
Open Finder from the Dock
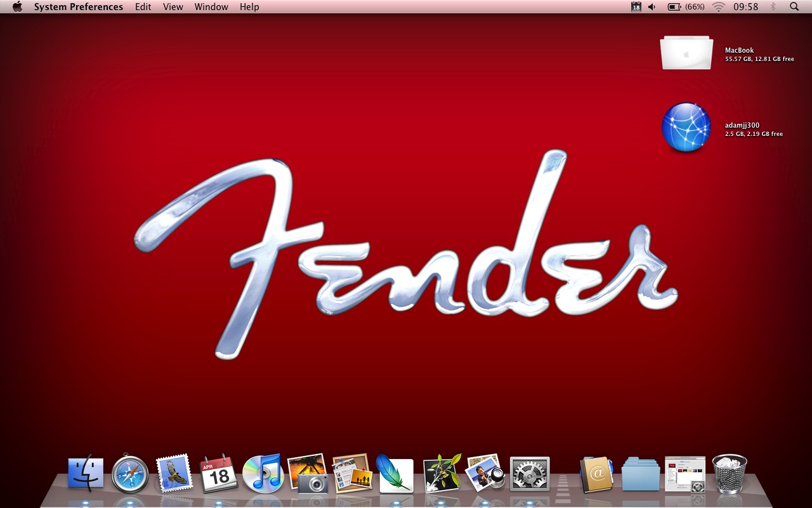pyautogui.click(x=86, y=473)
